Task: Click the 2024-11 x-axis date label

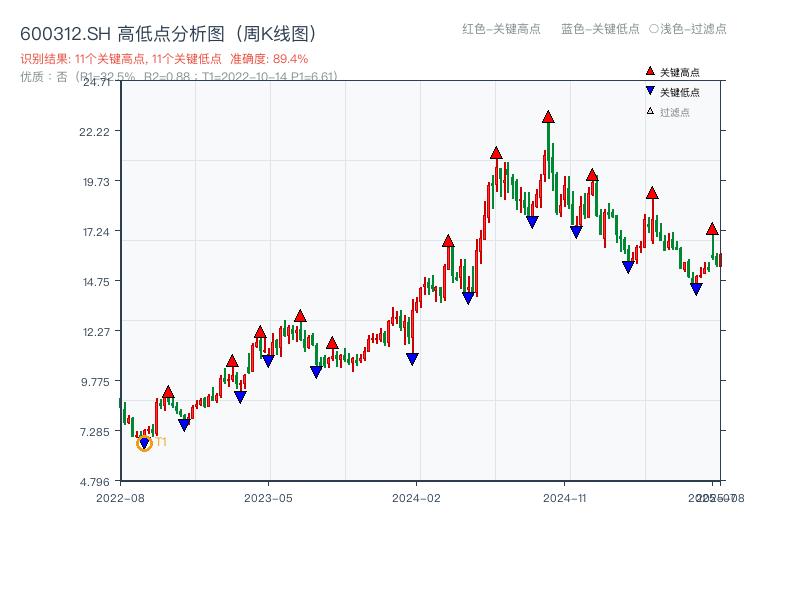Action: click(x=564, y=498)
